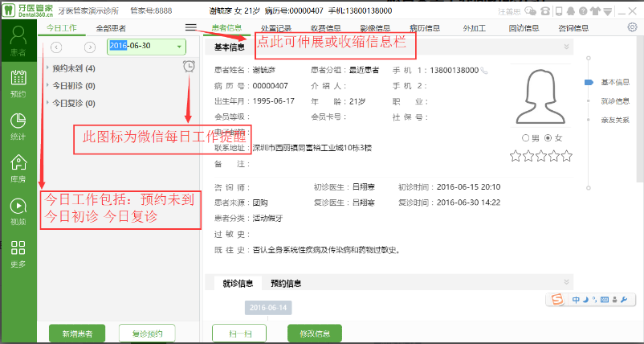The image size is (644, 344).
Task: Open the soft keyboard icon in the IME bar
Action: pos(604,300)
